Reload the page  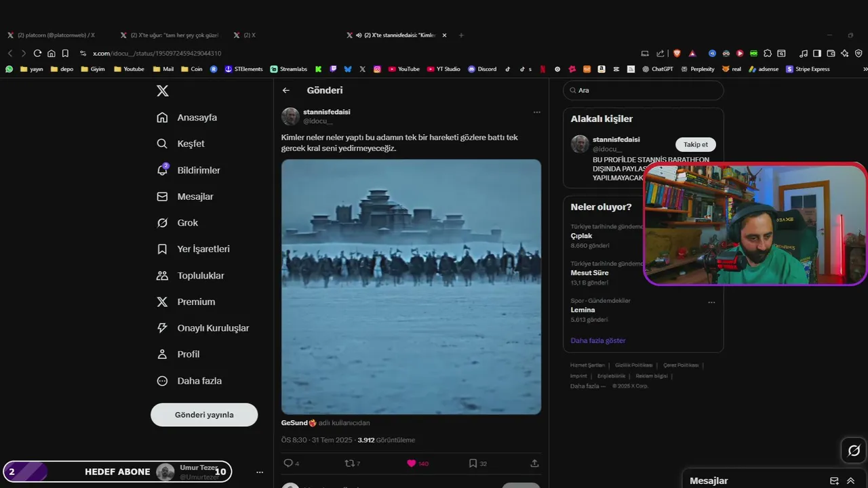click(x=37, y=53)
